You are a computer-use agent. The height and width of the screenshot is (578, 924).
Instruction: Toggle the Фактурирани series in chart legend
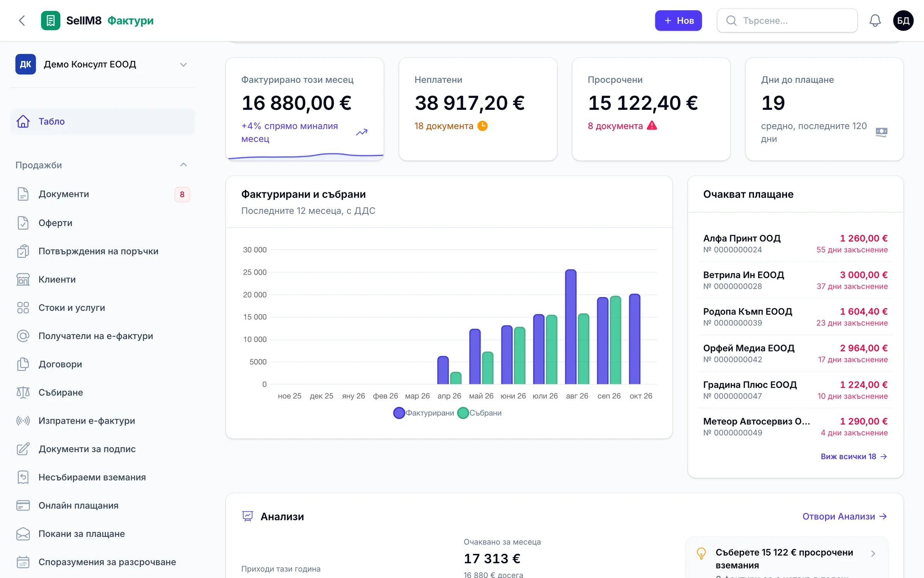click(x=423, y=413)
